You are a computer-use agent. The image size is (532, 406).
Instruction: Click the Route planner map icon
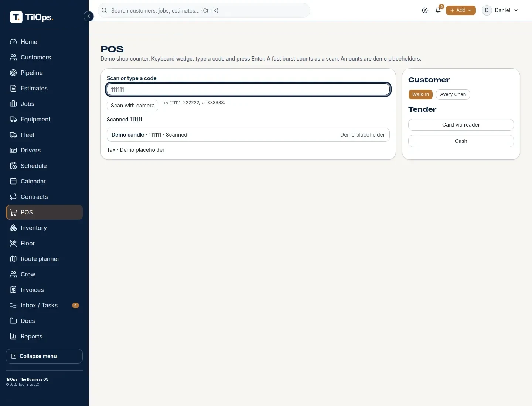[13, 259]
